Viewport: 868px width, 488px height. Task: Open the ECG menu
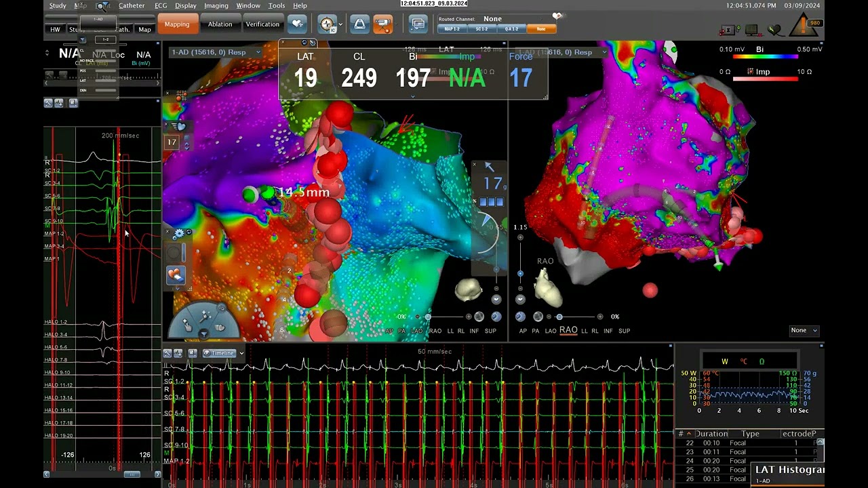click(x=161, y=5)
